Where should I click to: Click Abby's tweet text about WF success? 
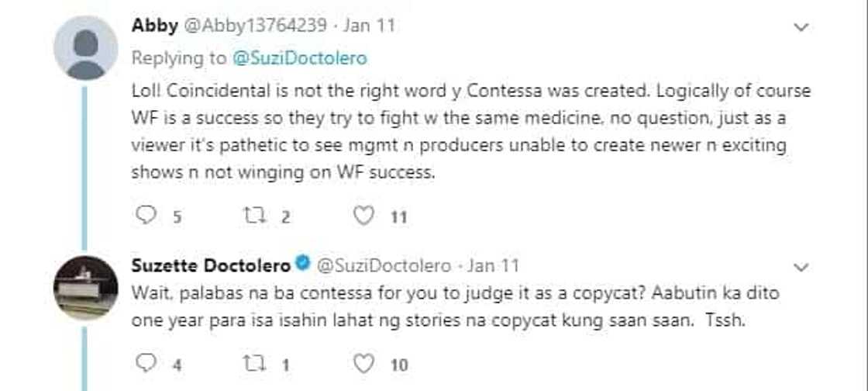470,132
